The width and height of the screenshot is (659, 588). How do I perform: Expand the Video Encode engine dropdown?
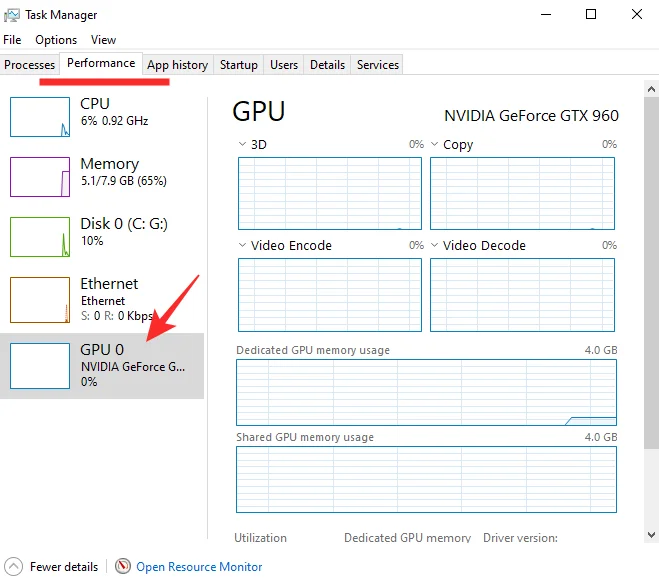pyautogui.click(x=243, y=246)
